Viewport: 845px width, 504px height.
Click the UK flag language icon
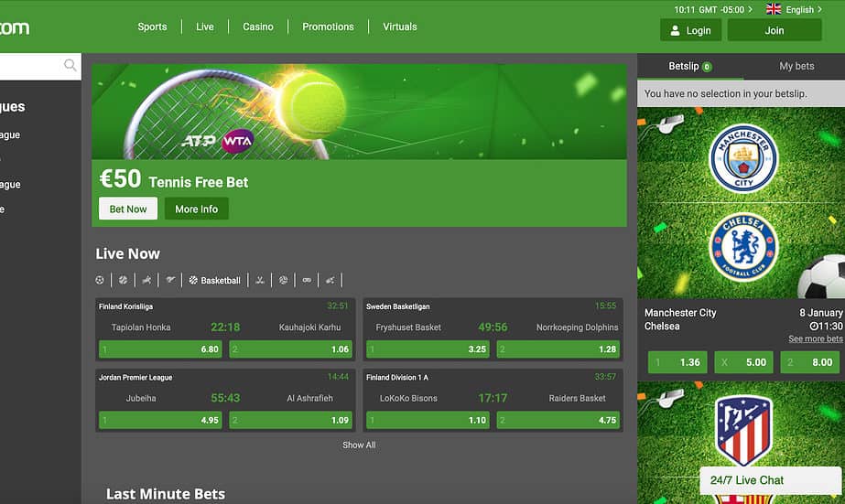pos(774,9)
